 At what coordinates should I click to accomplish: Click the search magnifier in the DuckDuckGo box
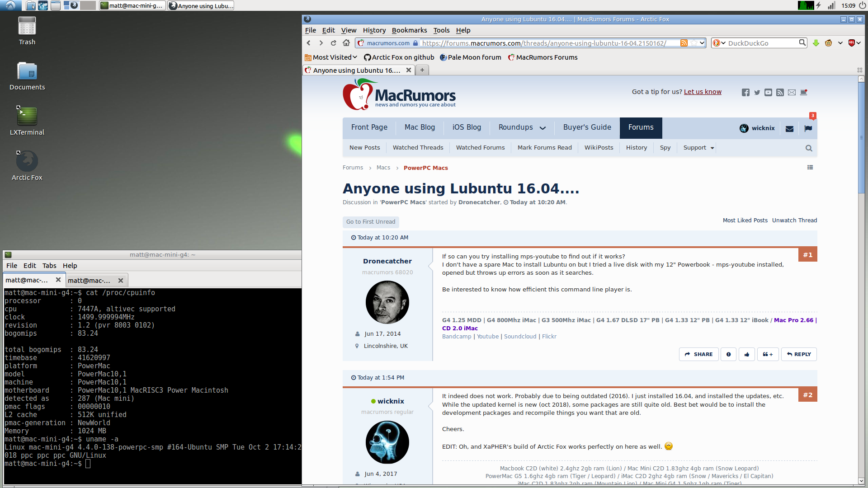[802, 42]
